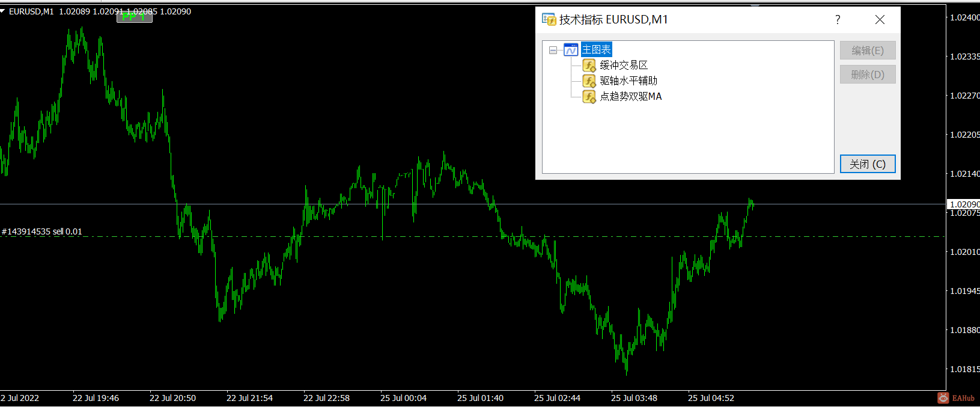Click the dialog title bar indicator icon
The width and height of the screenshot is (980, 407).
(x=549, y=19)
